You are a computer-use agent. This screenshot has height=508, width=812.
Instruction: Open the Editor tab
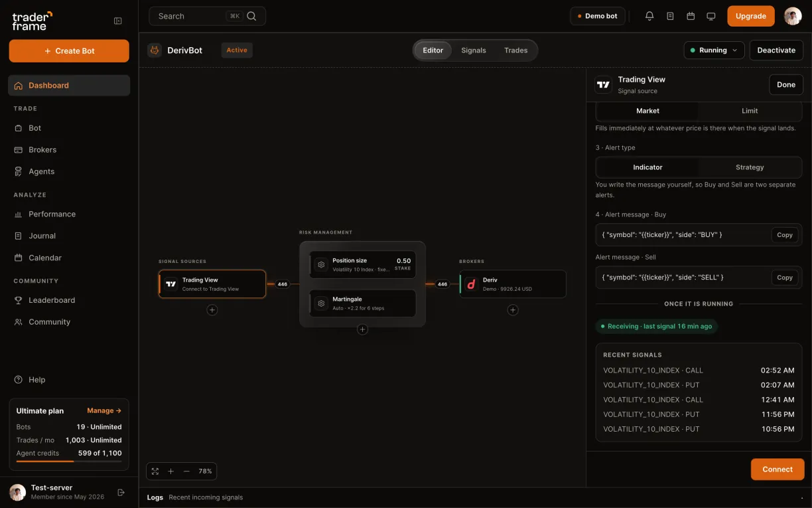(433, 50)
